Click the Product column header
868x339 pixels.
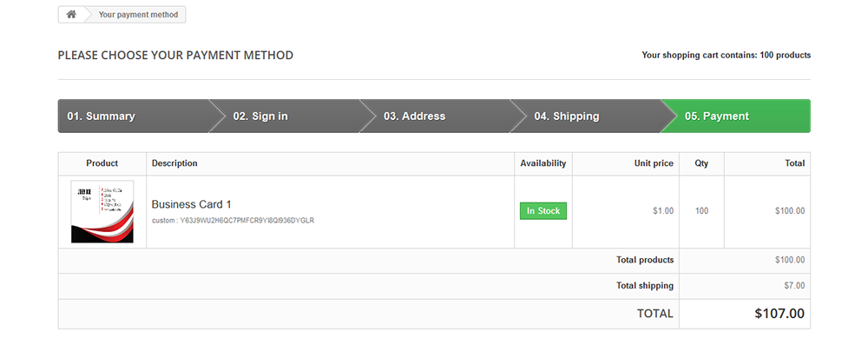click(102, 163)
